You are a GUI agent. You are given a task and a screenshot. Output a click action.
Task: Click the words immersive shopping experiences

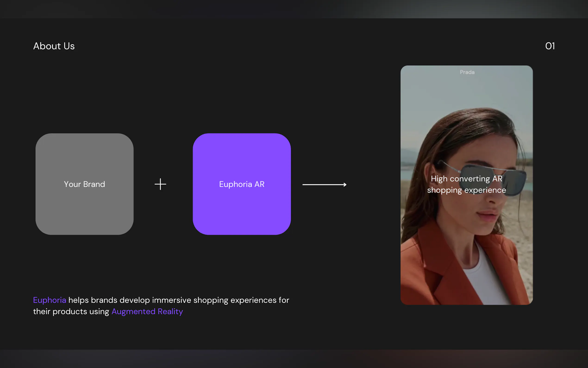(214, 300)
